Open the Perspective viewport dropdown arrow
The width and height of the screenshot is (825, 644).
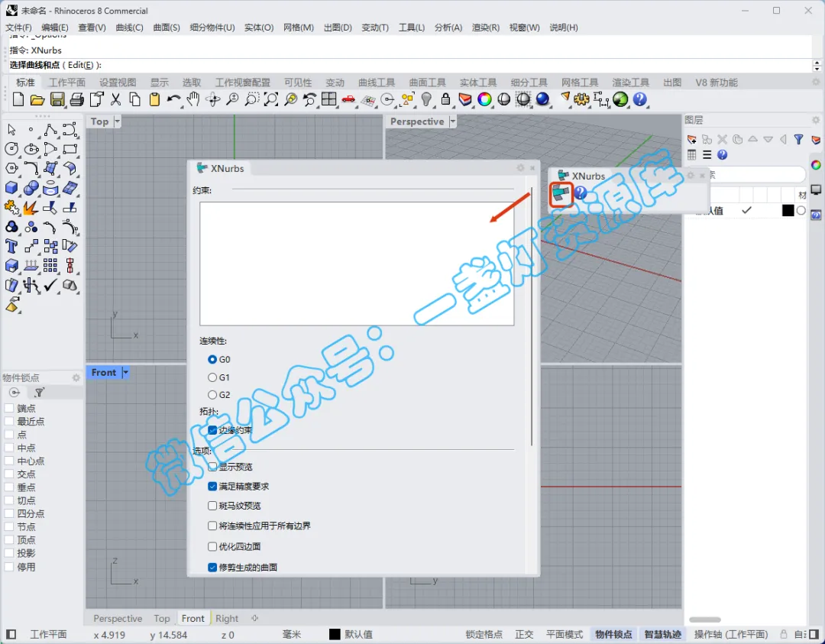452,121
